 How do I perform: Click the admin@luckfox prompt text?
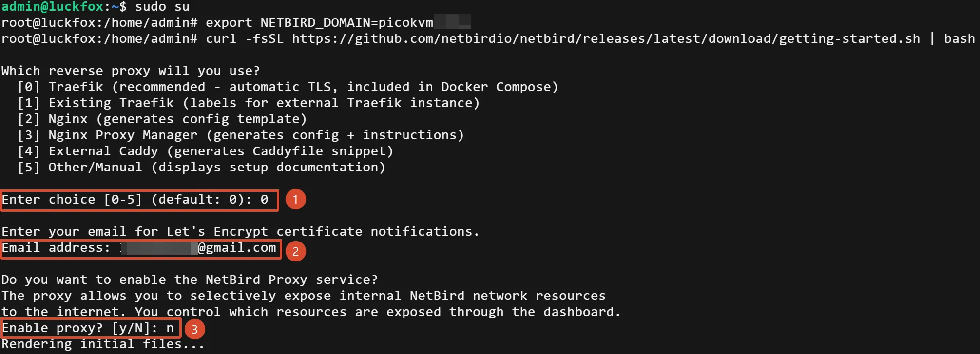pyautogui.click(x=53, y=7)
